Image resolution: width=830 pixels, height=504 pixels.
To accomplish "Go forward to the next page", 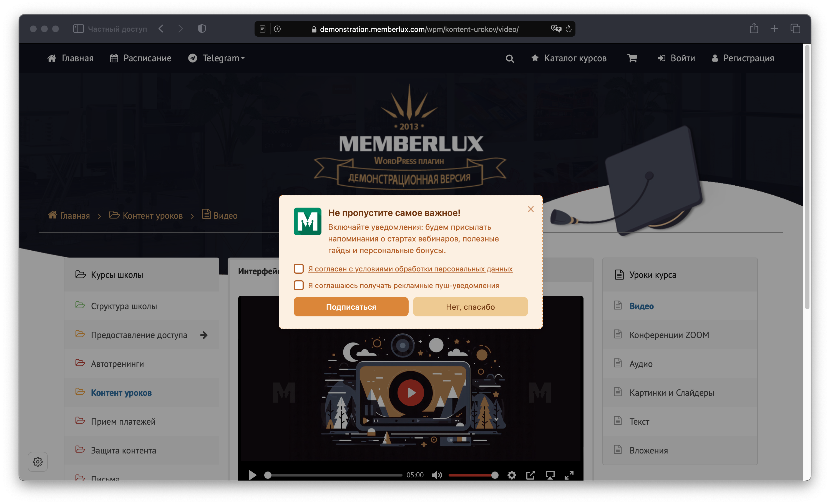I will tap(180, 29).
